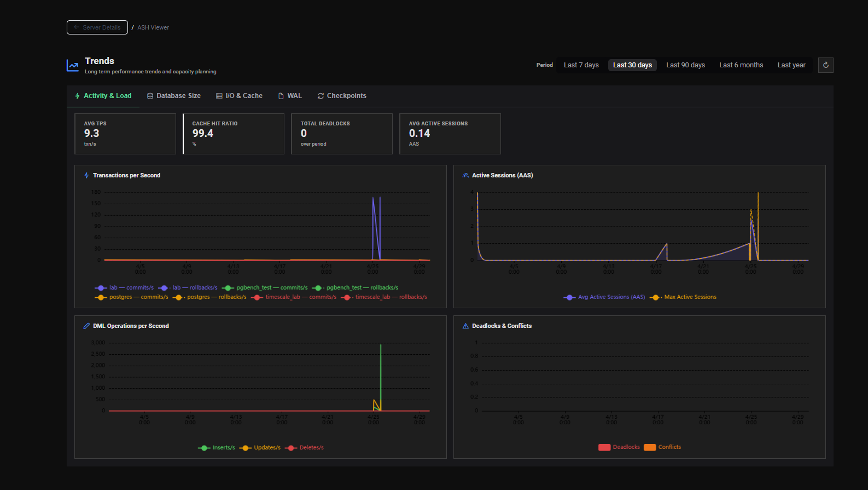
Task: Select Last 6 months period
Action: pyautogui.click(x=741, y=65)
